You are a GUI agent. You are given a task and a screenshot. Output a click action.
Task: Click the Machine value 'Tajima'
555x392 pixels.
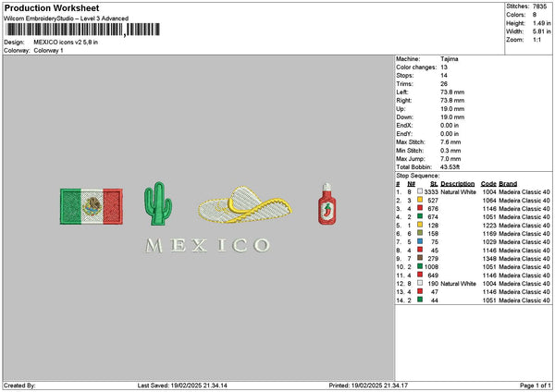coord(450,59)
